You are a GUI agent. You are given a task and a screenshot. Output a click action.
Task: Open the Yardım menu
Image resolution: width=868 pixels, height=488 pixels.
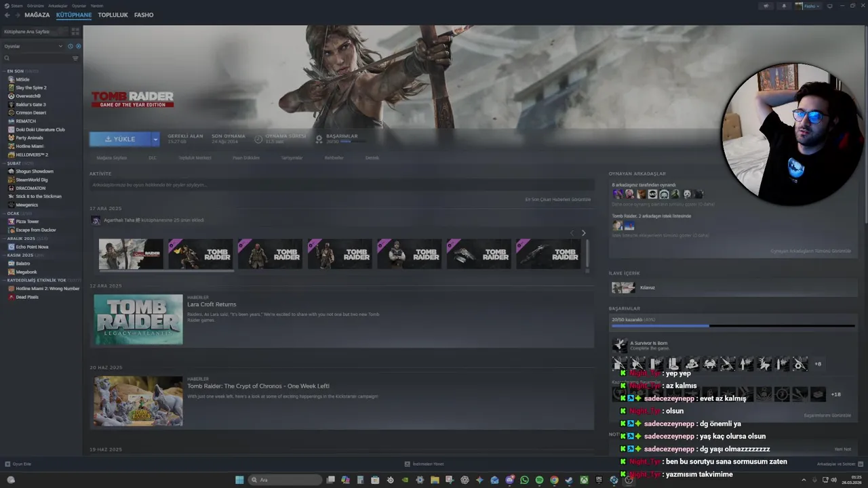[x=97, y=5]
